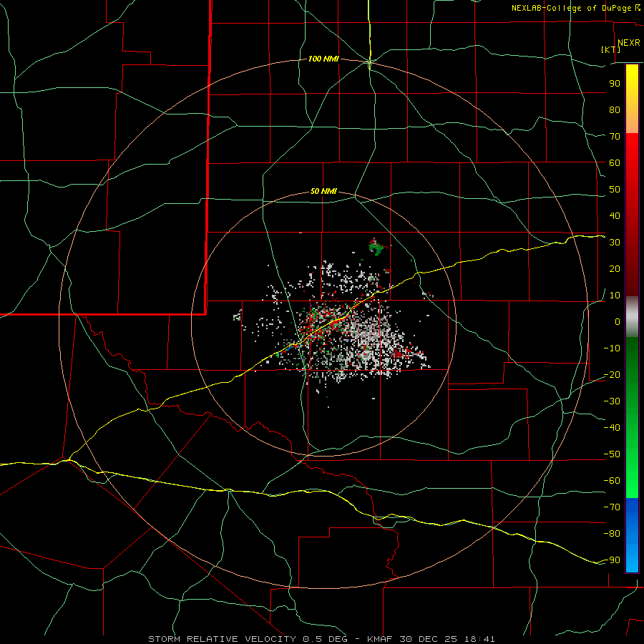
Task: Click the gray zero-velocity segment of the color bar
Action: click(x=632, y=317)
